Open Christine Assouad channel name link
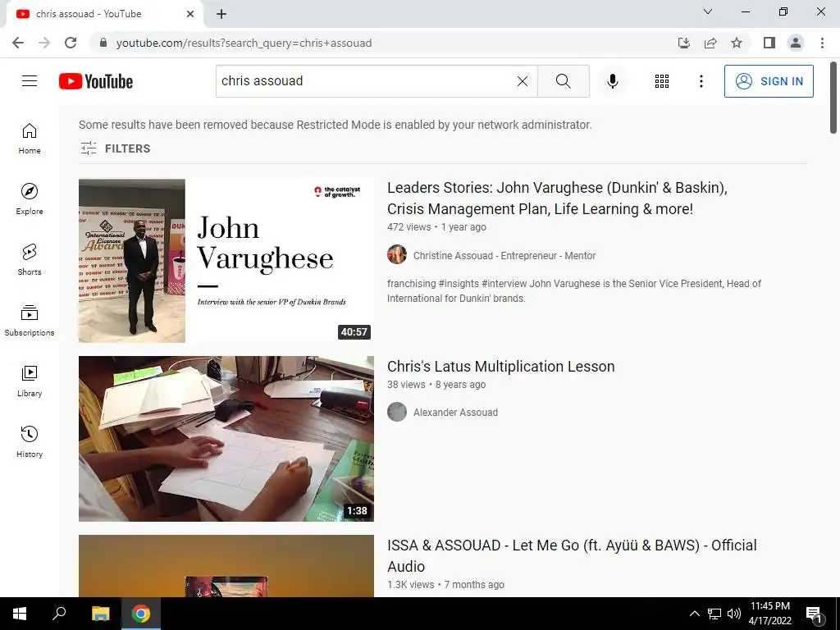 pyautogui.click(x=504, y=256)
